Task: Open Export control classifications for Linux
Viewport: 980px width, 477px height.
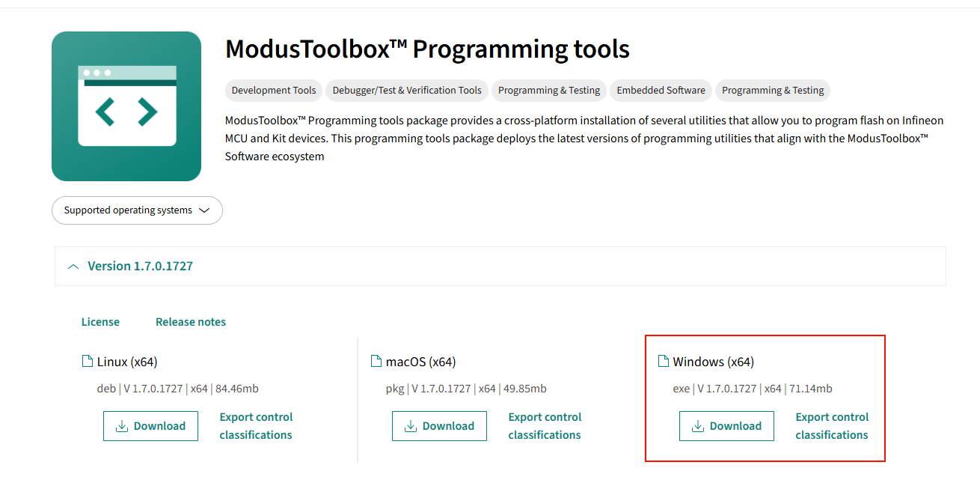Action: pos(256,426)
